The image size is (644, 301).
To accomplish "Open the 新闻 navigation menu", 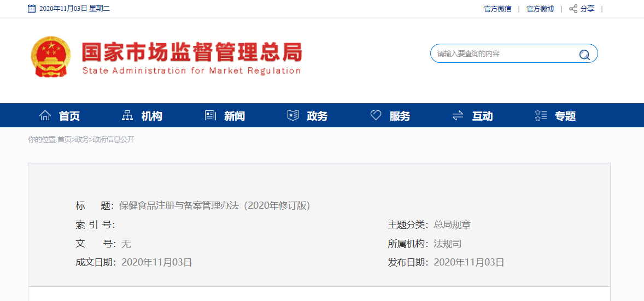I will pyautogui.click(x=235, y=116).
